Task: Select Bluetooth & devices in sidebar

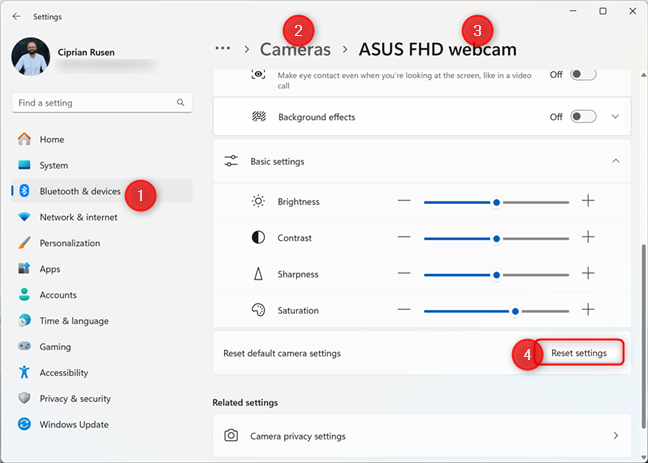Action: coord(102,191)
